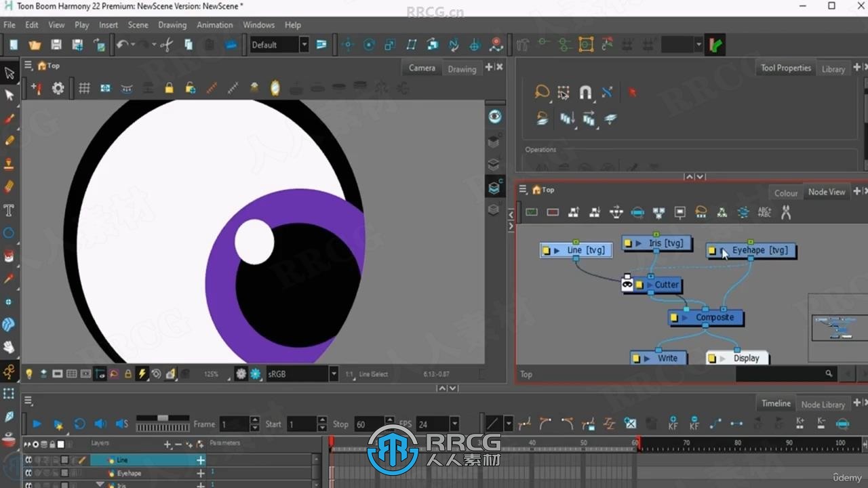Open the Camera view hamburger menu

tap(28, 65)
